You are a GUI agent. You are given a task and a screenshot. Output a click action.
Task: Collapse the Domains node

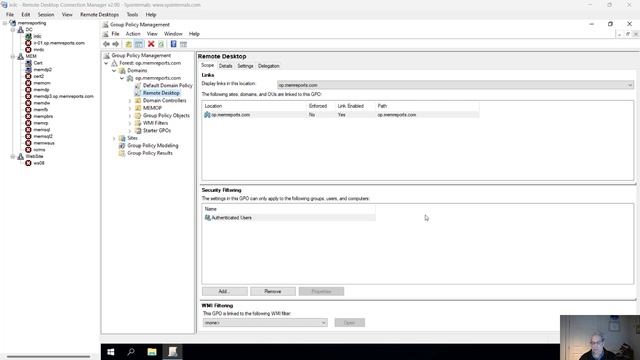click(x=114, y=71)
